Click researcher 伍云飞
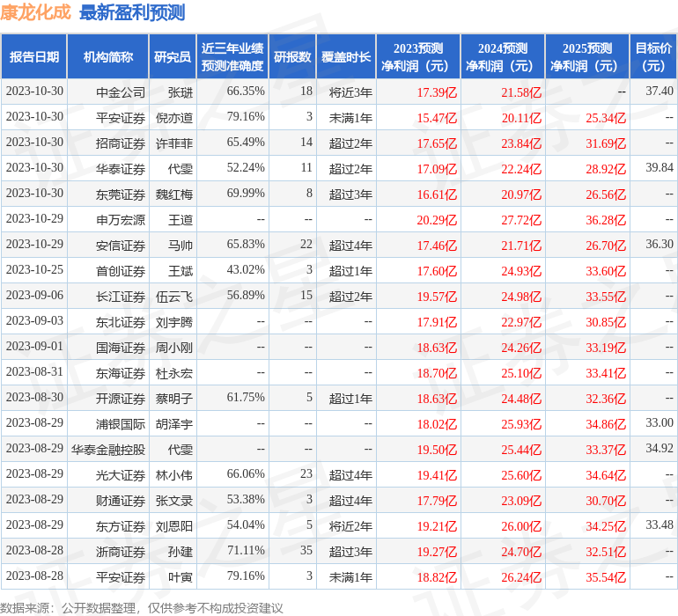The image size is (678, 616). click(173, 296)
